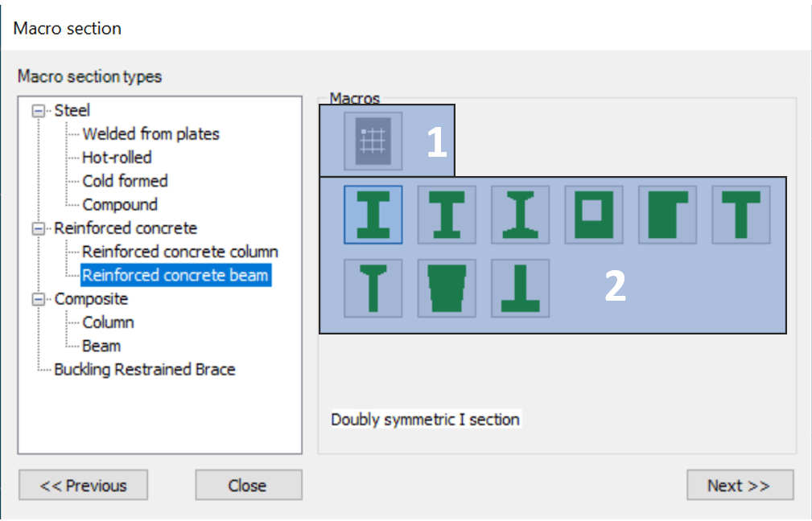812x521 pixels.
Task: Pick the I section with tapered bottom flange
Action: coord(520,215)
